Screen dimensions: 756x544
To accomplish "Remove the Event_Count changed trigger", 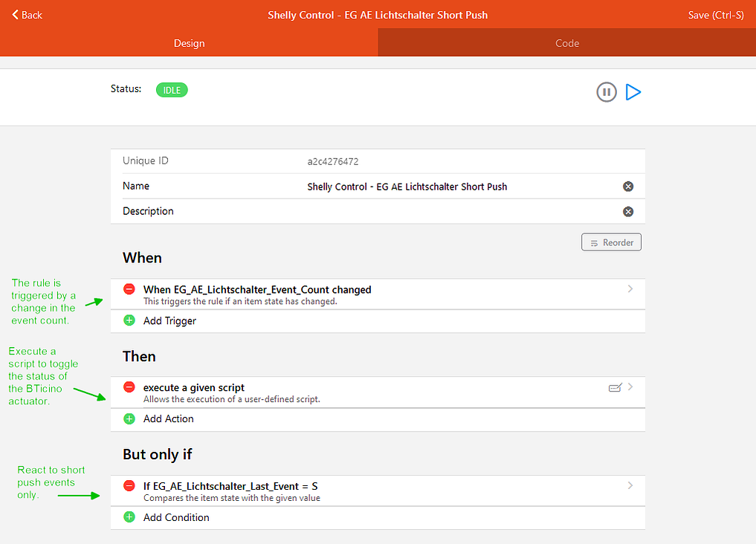I will pyautogui.click(x=129, y=289).
